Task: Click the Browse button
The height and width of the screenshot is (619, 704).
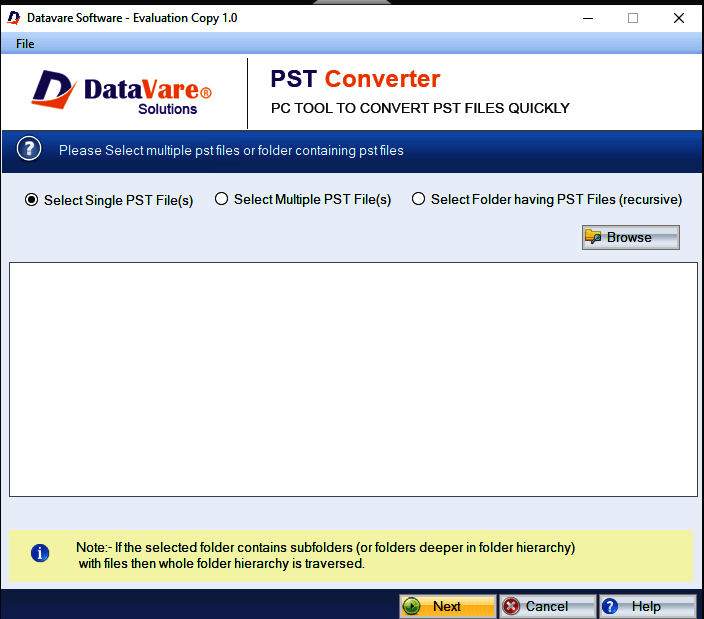Action: coord(631,237)
